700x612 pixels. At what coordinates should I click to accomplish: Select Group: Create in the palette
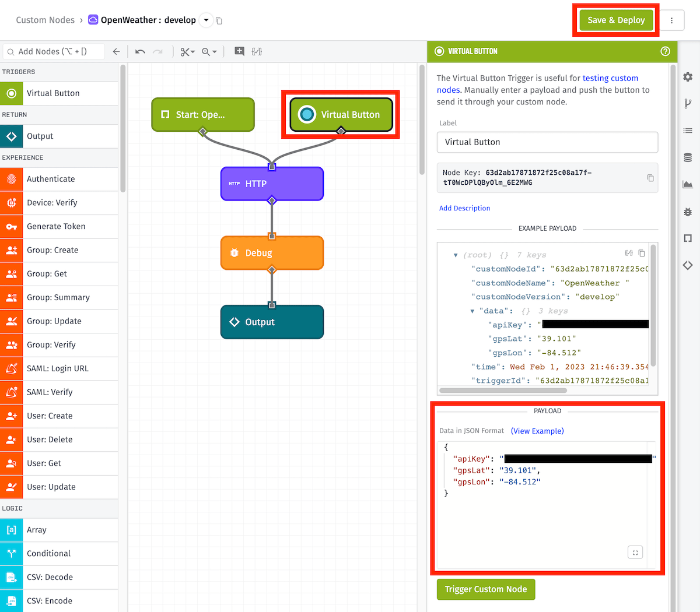[x=59, y=250]
